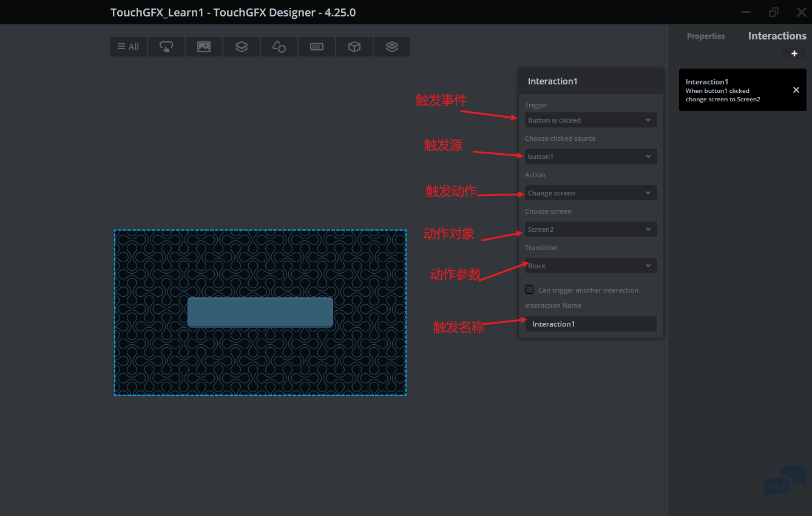Open the Action dropdown showing Change screen

[x=590, y=193]
